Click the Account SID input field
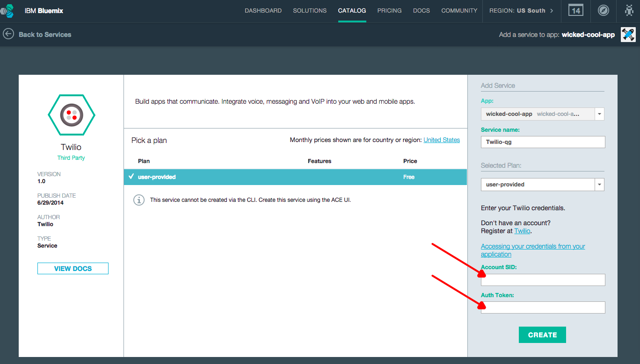This screenshot has height=364, width=640. click(x=543, y=280)
